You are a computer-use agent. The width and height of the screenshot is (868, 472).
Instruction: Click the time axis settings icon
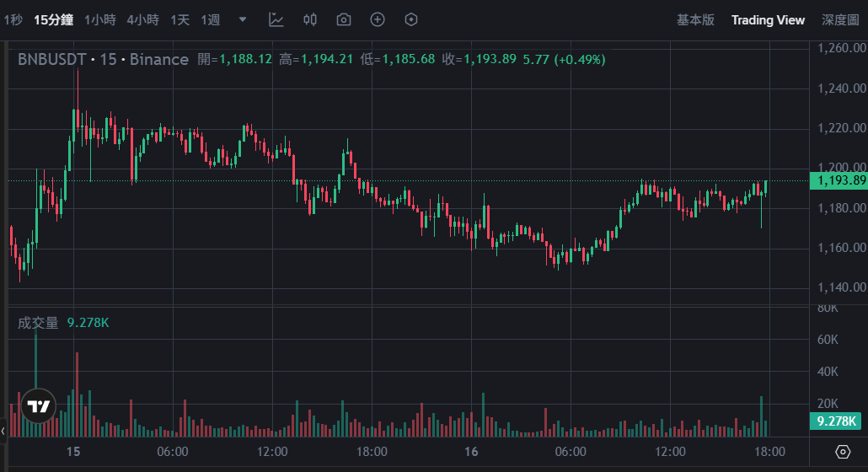pyautogui.click(x=843, y=452)
